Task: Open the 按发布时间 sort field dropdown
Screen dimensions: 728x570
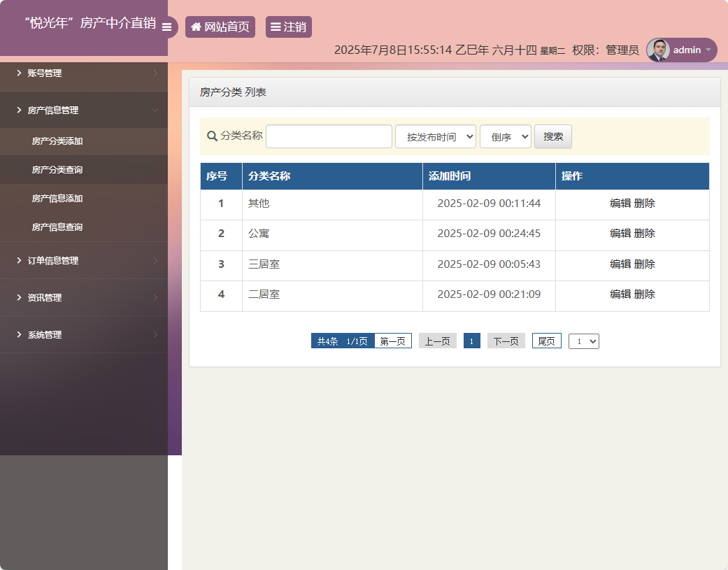Action: (435, 136)
